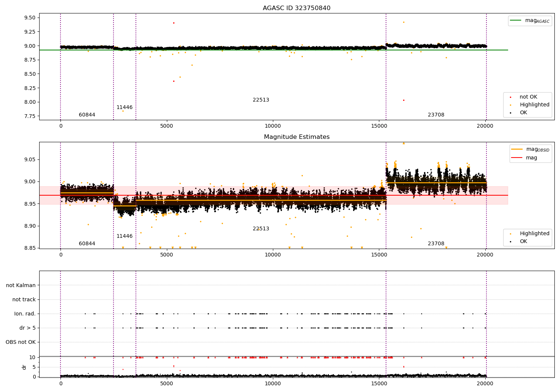Select mag OBSID legend label in middle plot
560x392 pixels.
click(538, 150)
